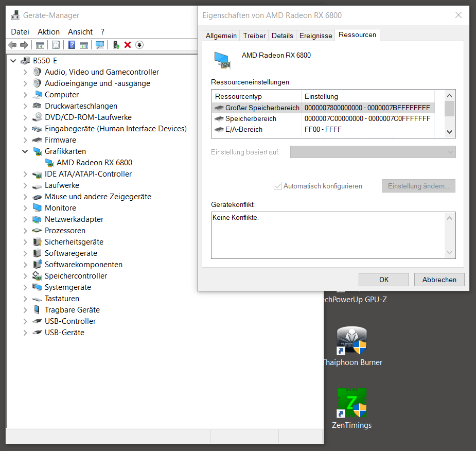Click the Sicherheitsgeräte category icon

[x=37, y=242]
